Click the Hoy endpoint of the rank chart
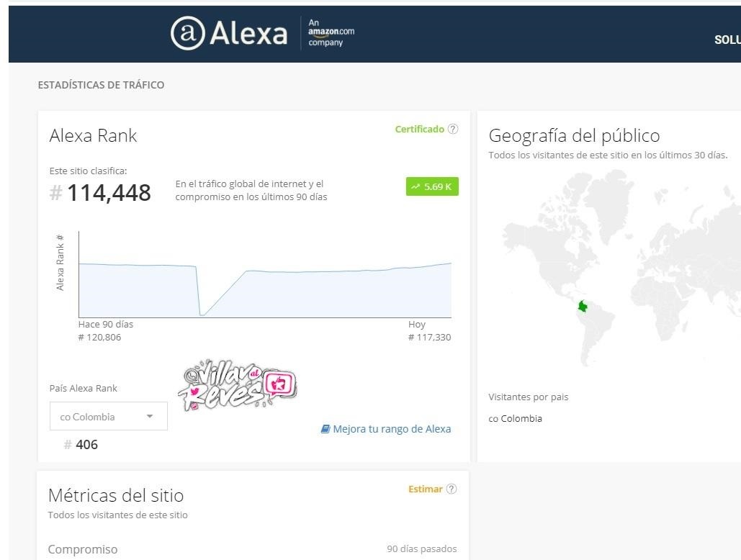This screenshot has height=560, width=741. (451, 263)
